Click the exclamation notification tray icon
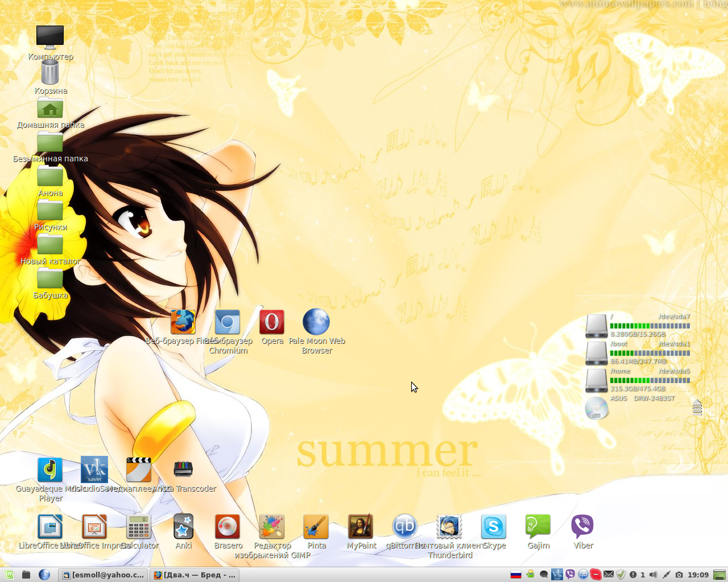The height and width of the screenshot is (582, 728). tap(633, 575)
